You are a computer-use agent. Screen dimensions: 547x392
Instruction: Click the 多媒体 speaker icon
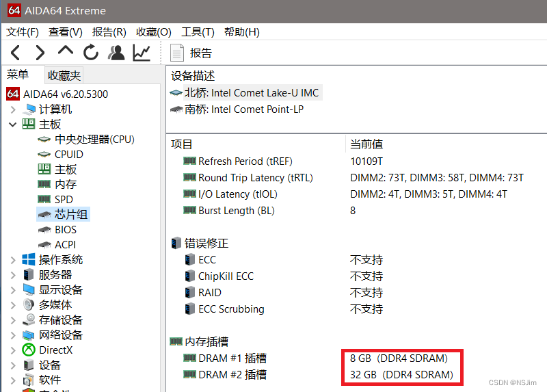click(x=29, y=304)
